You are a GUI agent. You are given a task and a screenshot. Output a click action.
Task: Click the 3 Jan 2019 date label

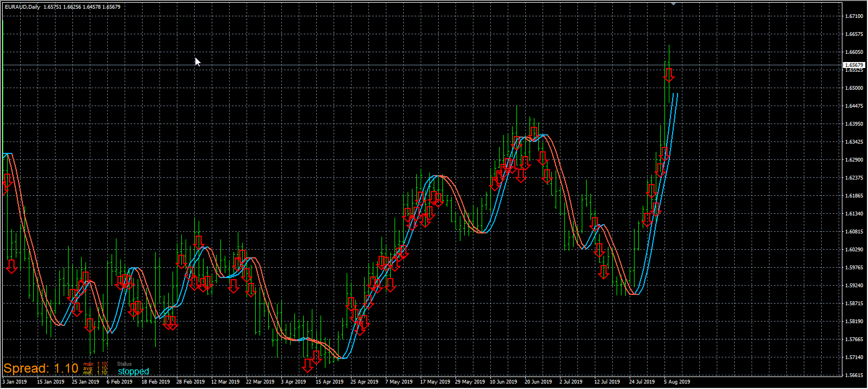15,382
